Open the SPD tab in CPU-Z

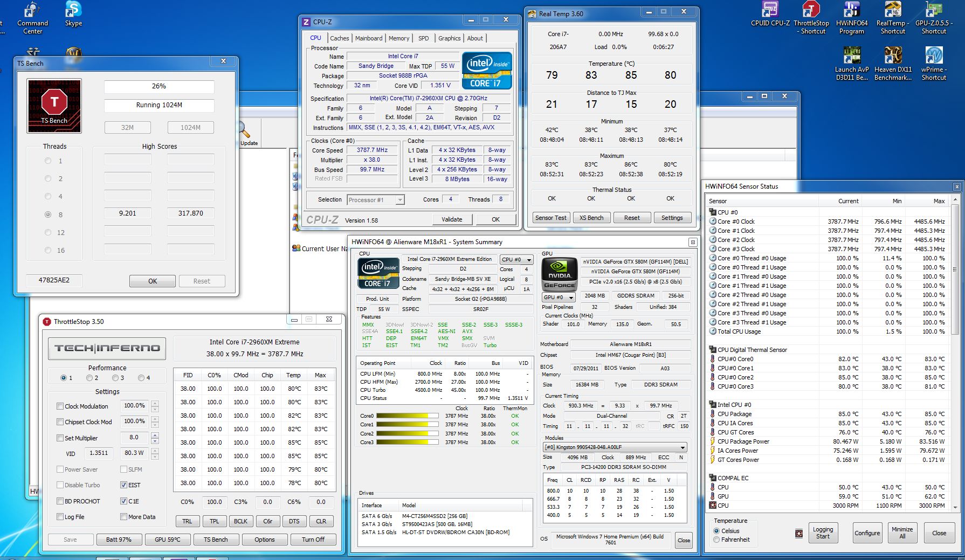[424, 38]
